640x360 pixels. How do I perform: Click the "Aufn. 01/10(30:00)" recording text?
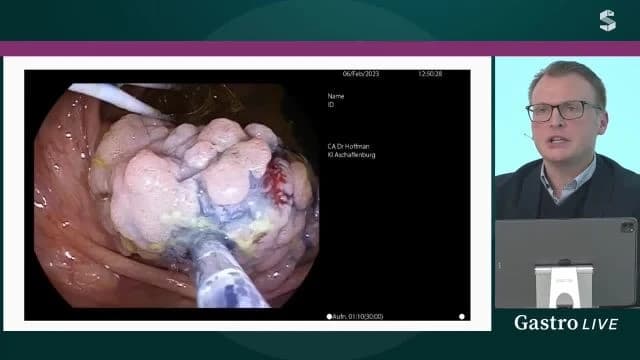[358, 316]
